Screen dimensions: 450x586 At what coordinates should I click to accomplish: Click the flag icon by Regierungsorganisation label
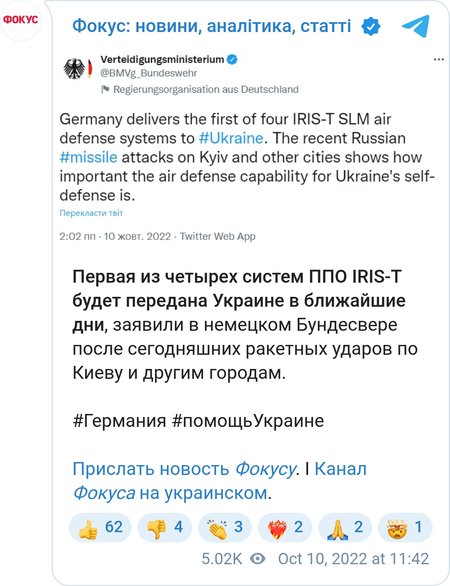105,89
